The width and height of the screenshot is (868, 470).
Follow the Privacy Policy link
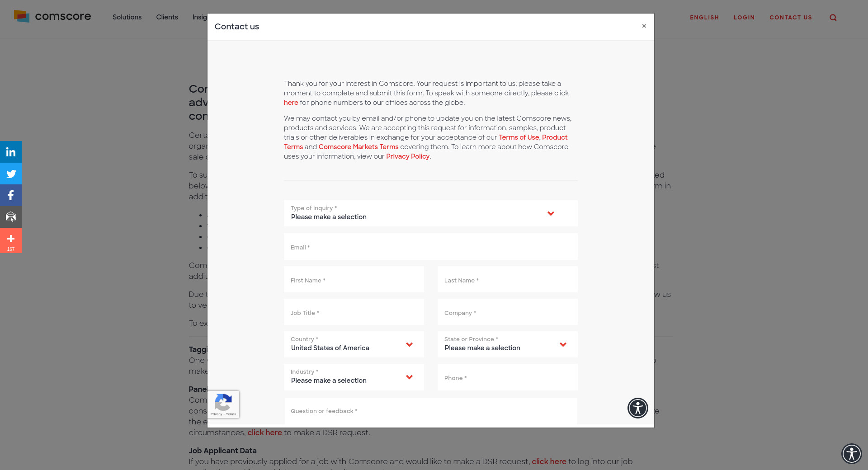407,156
